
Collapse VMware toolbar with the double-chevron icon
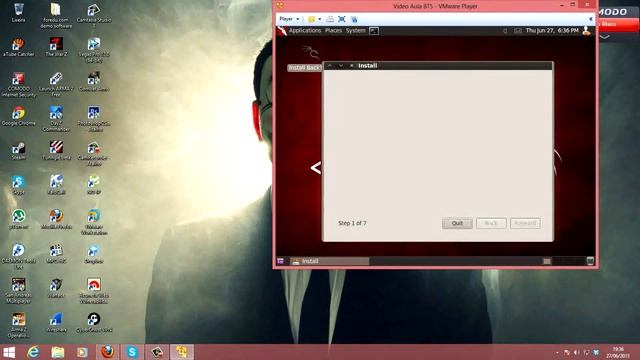click(591, 19)
